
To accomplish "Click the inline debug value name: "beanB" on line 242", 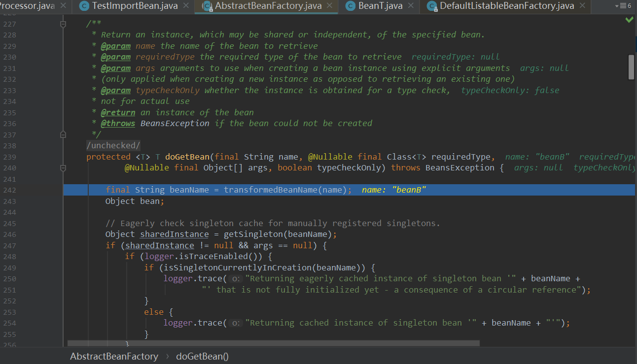I will tap(393, 190).
